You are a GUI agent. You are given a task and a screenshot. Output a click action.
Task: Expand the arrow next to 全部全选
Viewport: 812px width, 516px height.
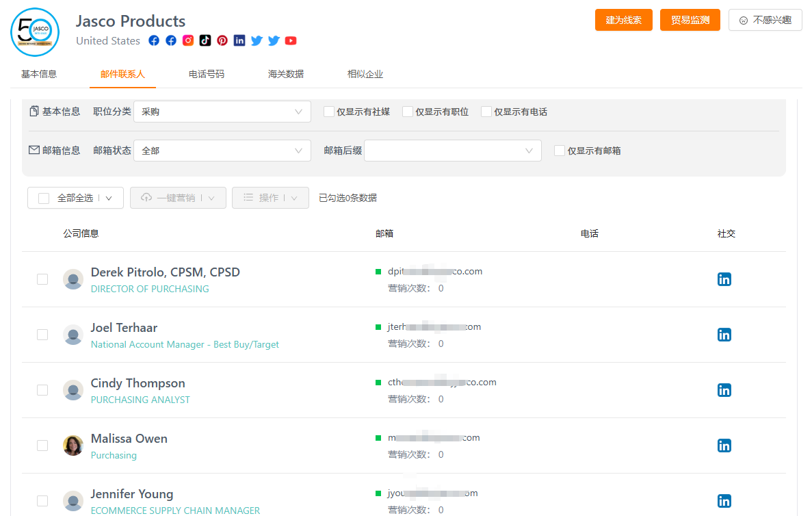click(x=109, y=198)
